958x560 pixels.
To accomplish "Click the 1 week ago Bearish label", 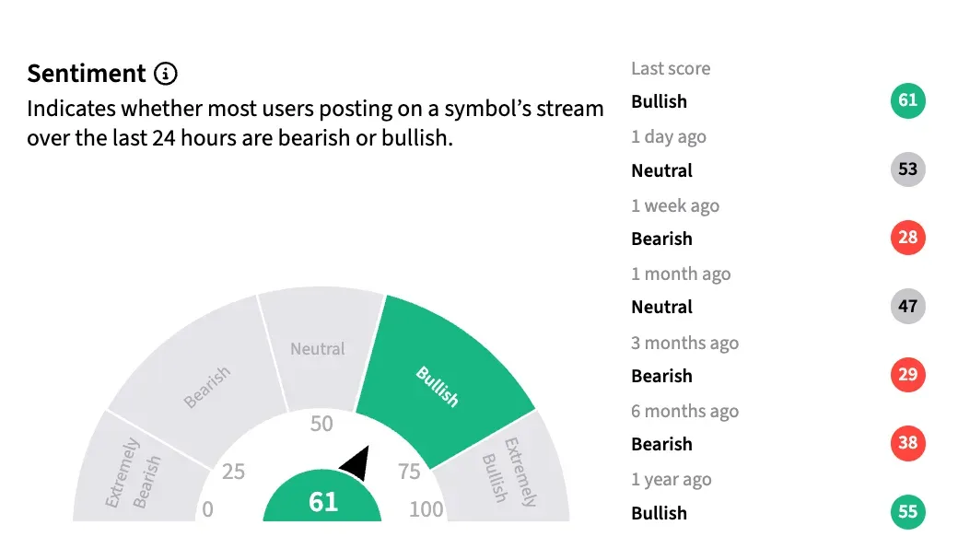I will [x=661, y=239].
